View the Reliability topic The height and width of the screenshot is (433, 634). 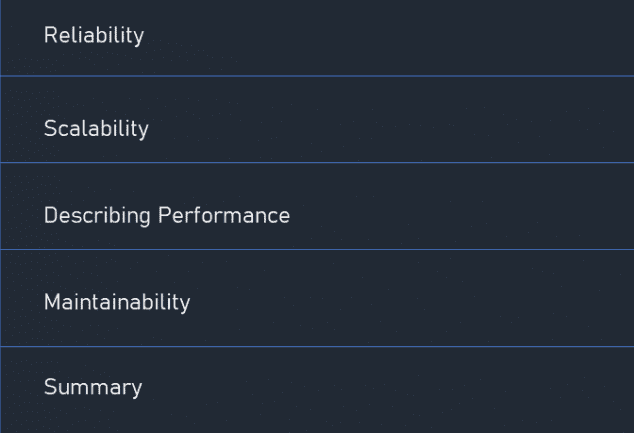pos(317,37)
